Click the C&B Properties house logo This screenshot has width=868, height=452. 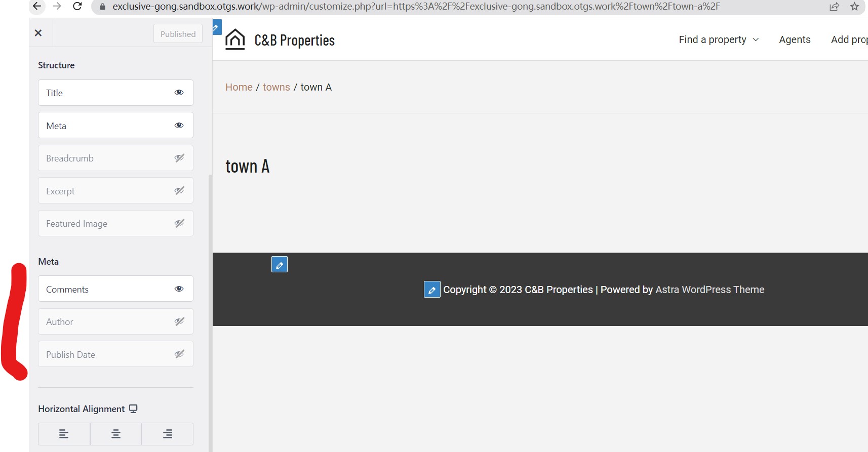(235, 39)
